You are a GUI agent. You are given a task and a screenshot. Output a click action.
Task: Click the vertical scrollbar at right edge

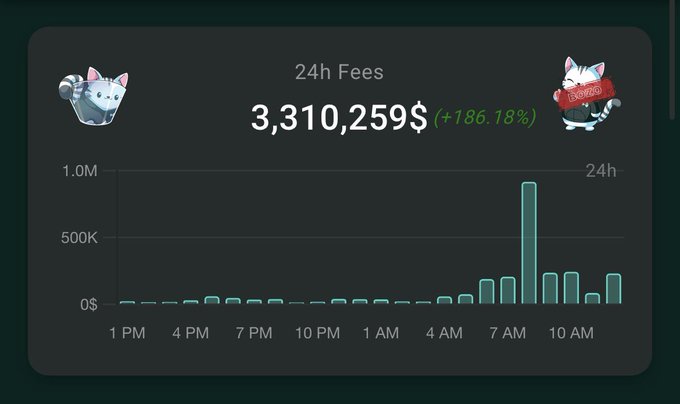click(x=672, y=59)
